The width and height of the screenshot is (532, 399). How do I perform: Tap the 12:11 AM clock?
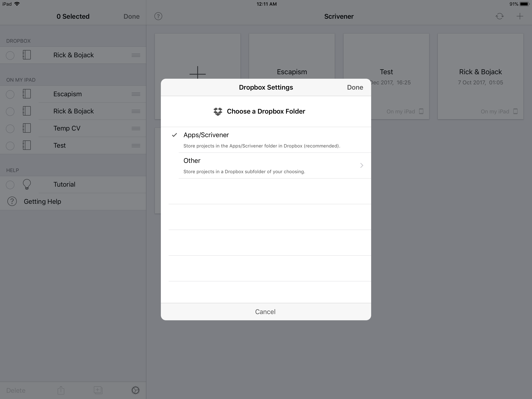pos(266,4)
